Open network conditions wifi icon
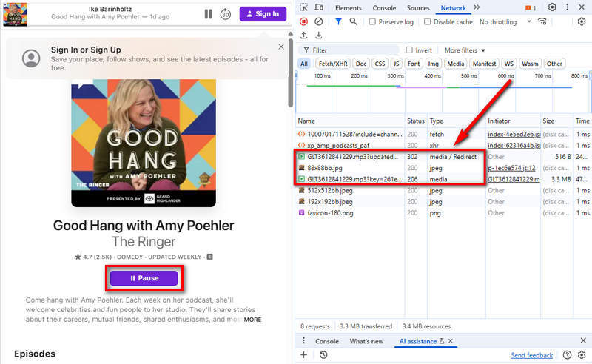The height and width of the screenshot is (364, 592). point(542,21)
